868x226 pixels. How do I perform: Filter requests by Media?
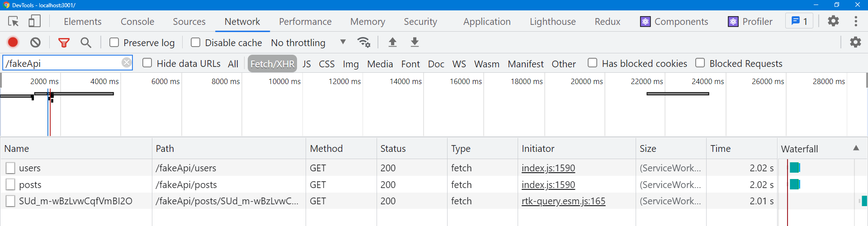pos(380,64)
